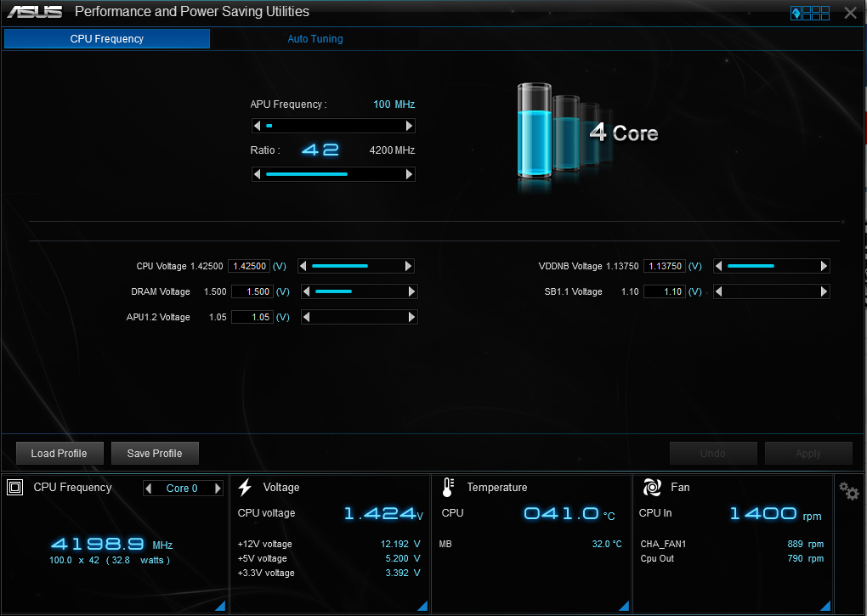Click the APU Frequency slider track

(333, 126)
